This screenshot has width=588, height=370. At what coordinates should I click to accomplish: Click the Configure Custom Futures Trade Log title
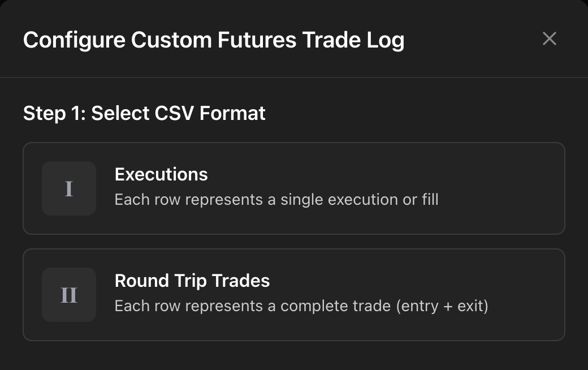(x=213, y=40)
